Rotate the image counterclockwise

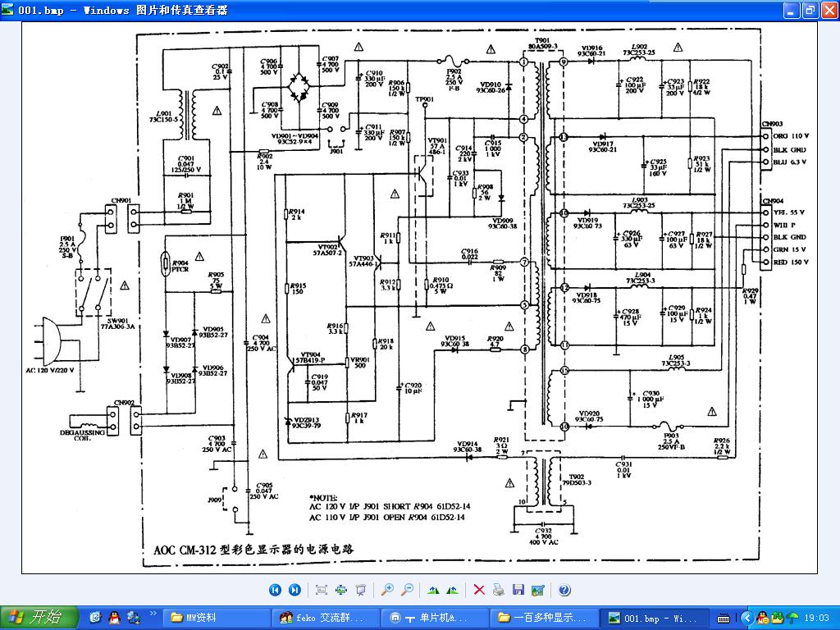(x=453, y=590)
